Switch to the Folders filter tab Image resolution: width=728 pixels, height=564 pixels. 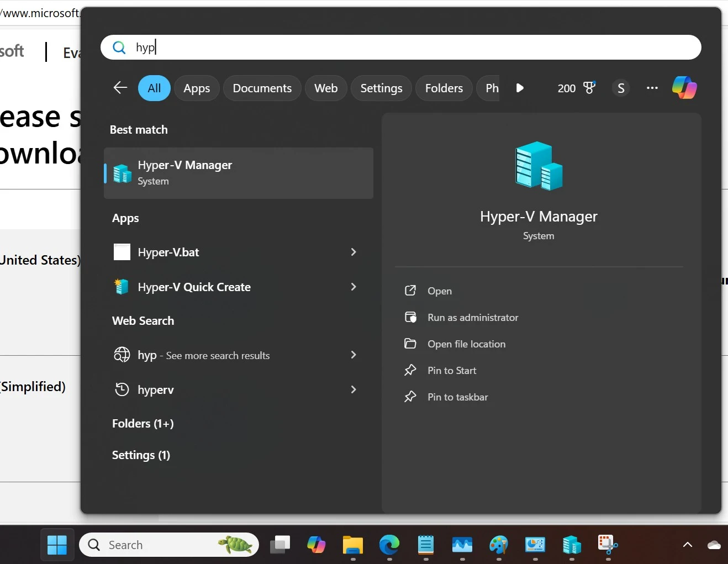click(x=444, y=88)
